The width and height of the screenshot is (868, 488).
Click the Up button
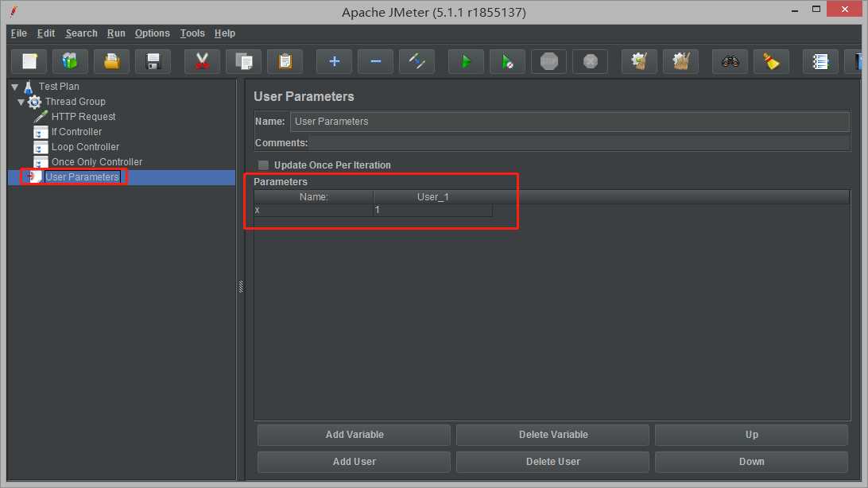752,435
